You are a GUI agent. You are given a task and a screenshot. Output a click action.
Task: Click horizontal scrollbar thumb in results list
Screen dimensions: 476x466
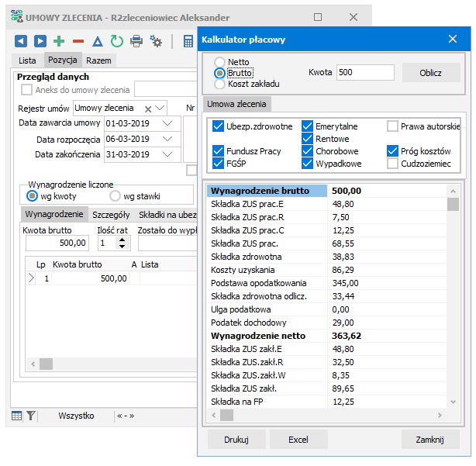point(227,415)
